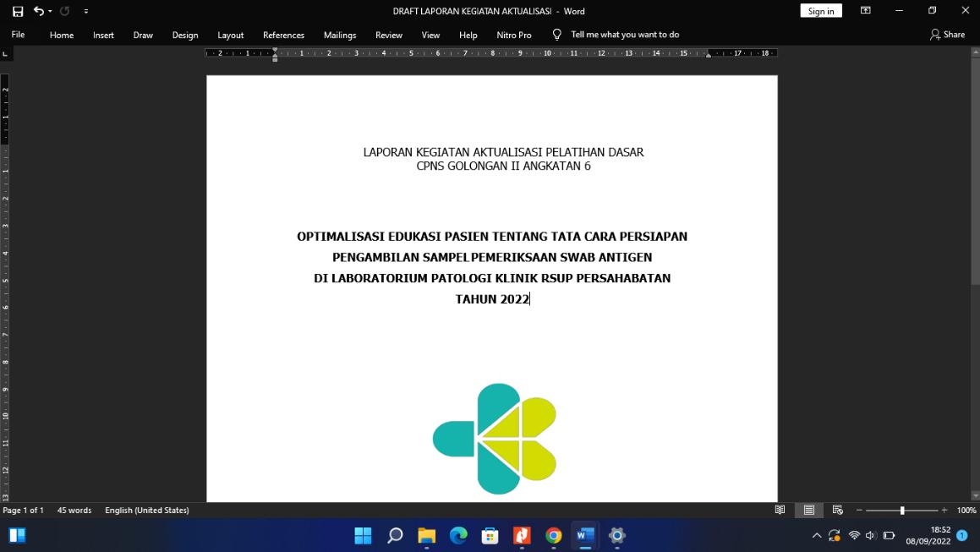Click the TAHUN 2022 line
This screenshot has height=552, width=980.
tap(492, 298)
